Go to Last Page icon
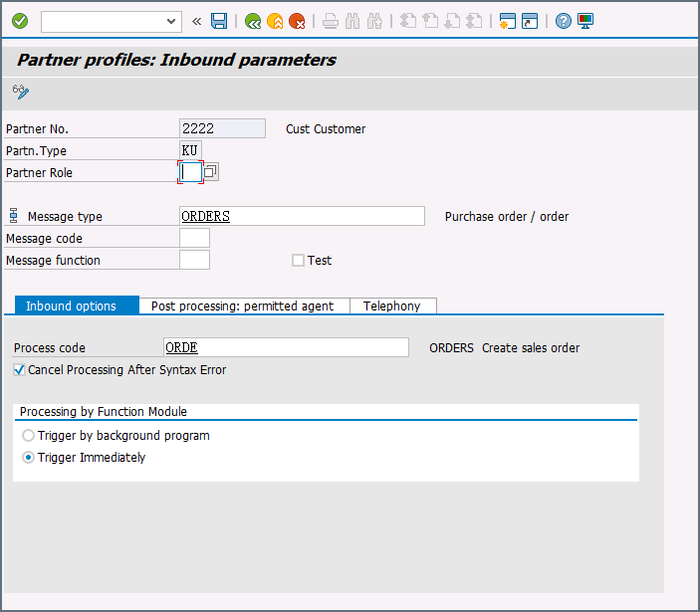The image size is (700, 612). (474, 21)
